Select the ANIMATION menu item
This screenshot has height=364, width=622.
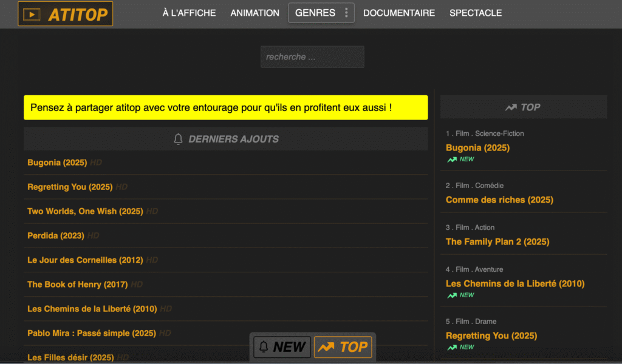(x=255, y=12)
